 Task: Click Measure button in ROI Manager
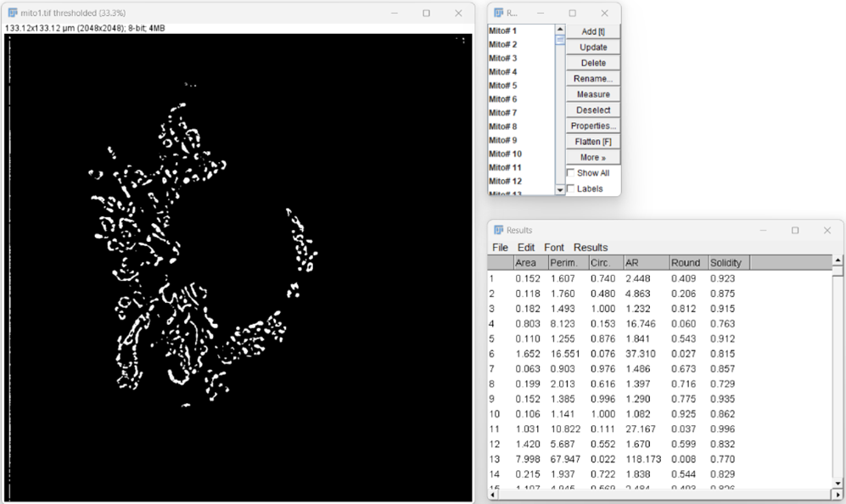tap(593, 94)
